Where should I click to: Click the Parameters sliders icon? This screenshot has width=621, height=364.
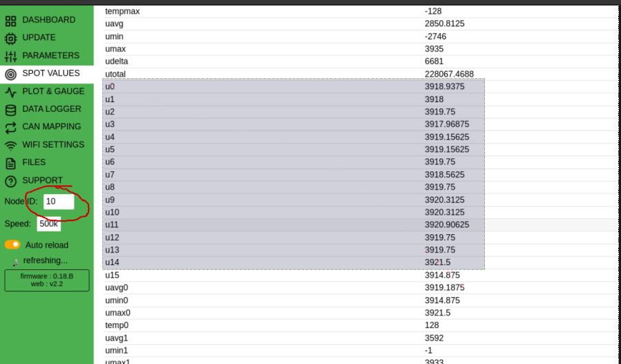[10, 56]
